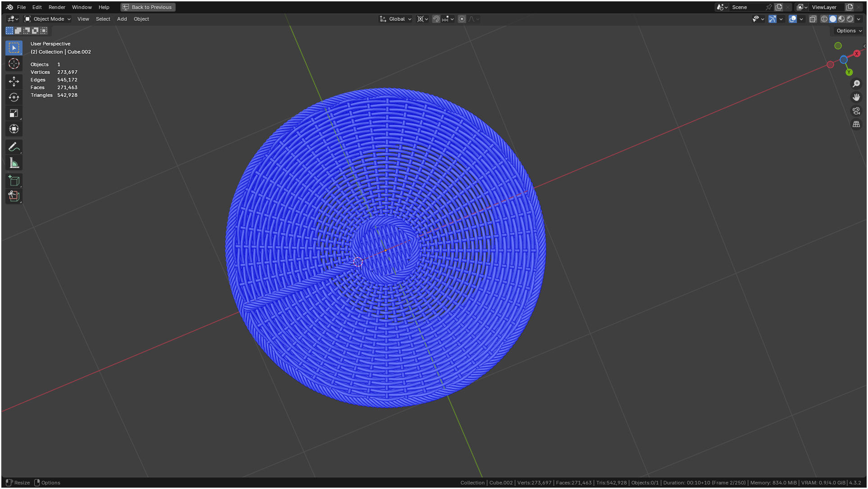
Task: Switch to wireframe viewport shading
Action: click(x=824, y=19)
